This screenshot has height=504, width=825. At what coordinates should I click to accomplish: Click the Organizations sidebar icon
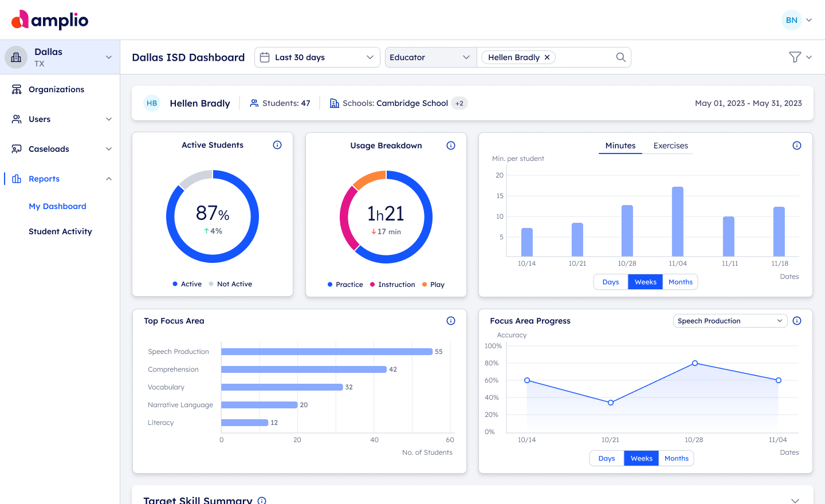pyautogui.click(x=17, y=89)
